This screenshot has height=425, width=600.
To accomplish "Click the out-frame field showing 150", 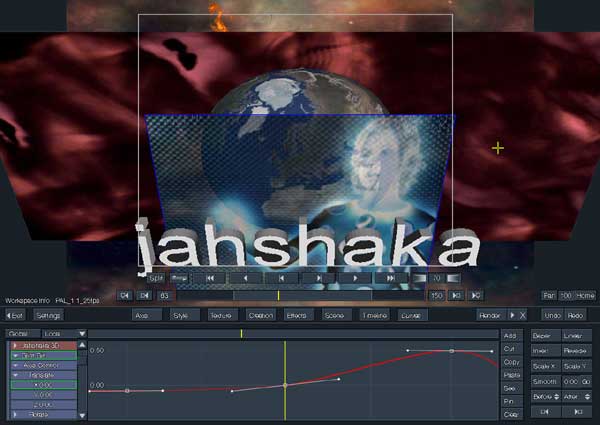I will pos(437,295).
